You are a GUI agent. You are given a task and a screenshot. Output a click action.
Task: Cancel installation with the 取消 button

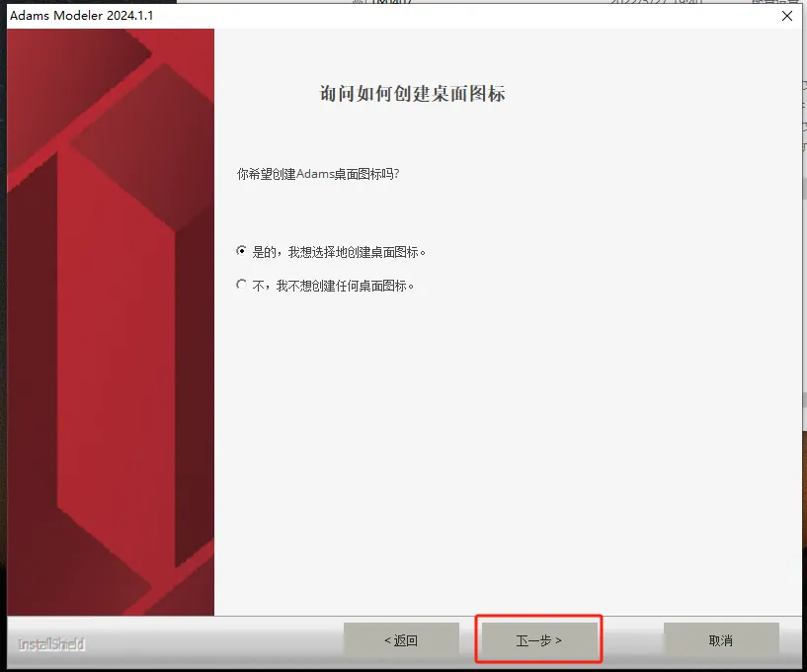[721, 640]
